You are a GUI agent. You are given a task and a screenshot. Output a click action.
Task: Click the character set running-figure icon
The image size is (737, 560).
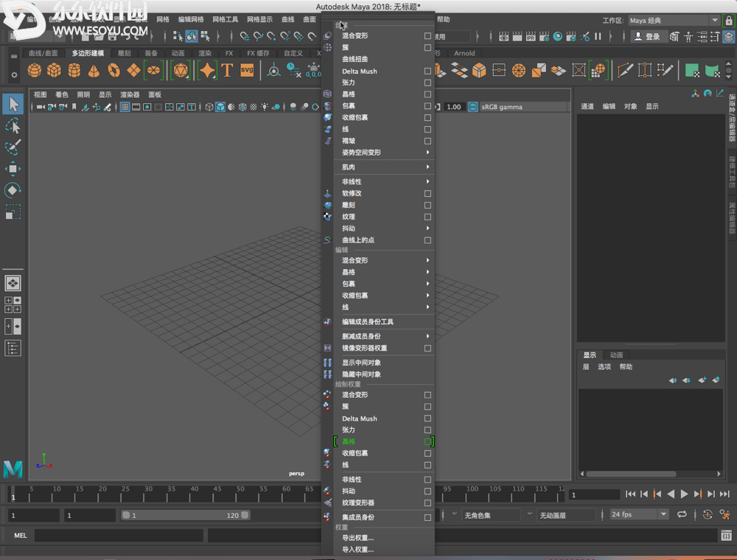point(725,515)
